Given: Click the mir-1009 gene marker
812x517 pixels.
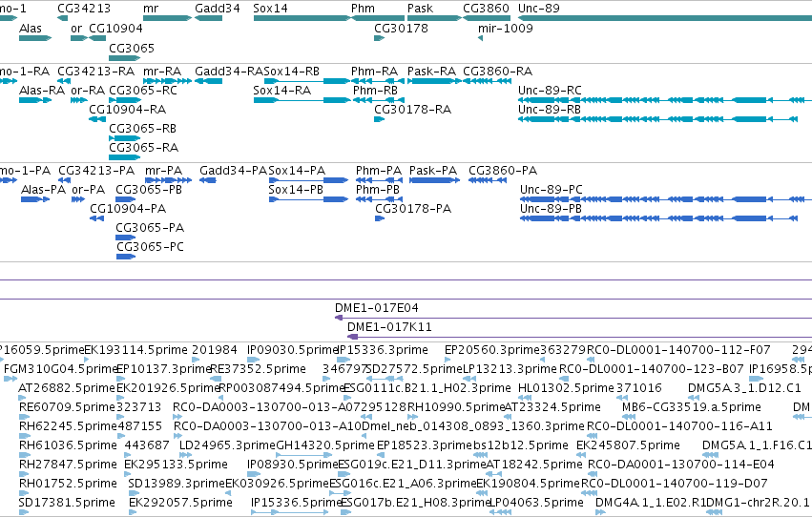Looking at the screenshot, I should [481, 38].
